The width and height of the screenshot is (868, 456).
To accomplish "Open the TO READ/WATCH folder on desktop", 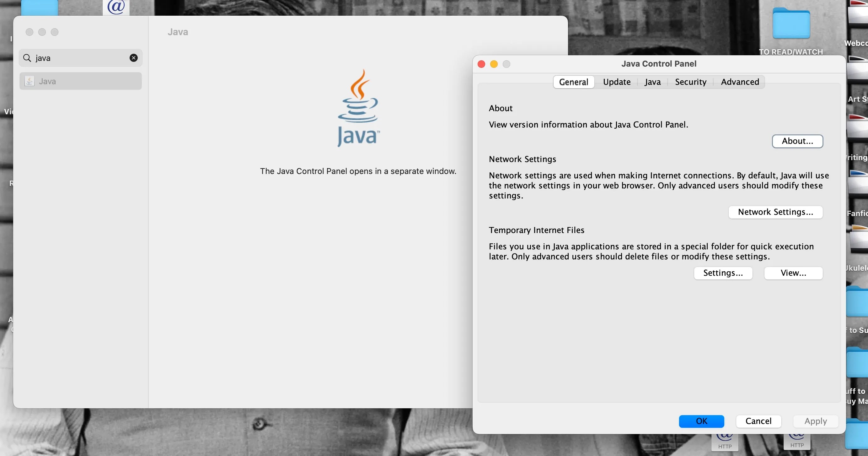I will click(x=791, y=24).
